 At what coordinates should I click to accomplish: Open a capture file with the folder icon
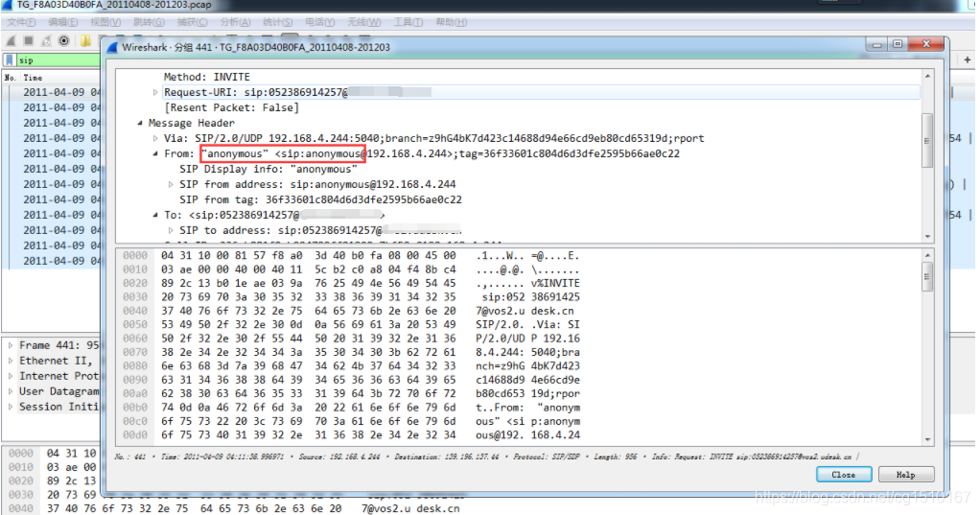coord(85,40)
